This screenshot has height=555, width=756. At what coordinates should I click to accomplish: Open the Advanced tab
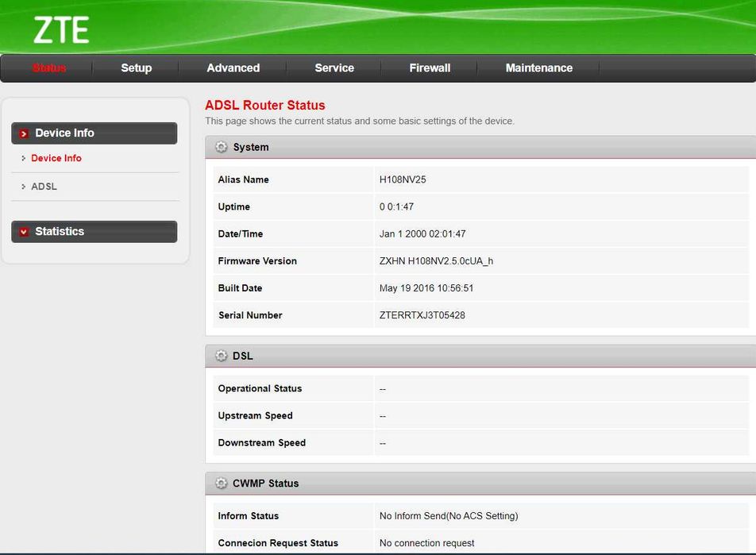point(233,68)
